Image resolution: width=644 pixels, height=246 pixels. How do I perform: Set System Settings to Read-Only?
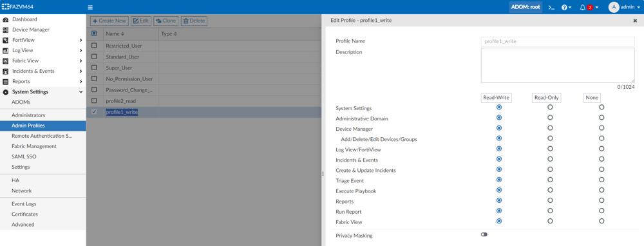550,107
